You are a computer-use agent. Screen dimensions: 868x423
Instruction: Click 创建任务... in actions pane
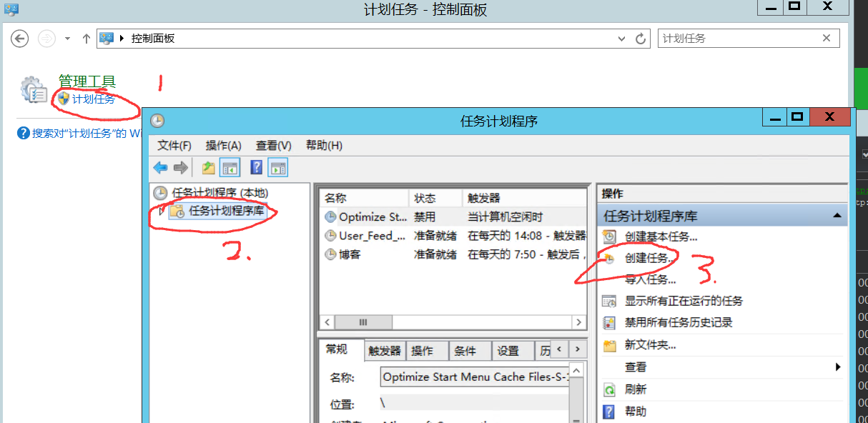point(648,258)
